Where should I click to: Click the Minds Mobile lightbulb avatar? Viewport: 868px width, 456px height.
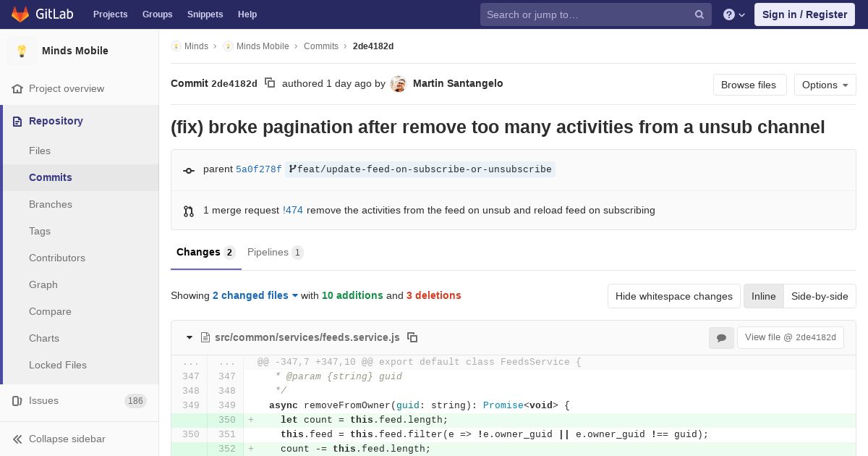tap(22, 51)
